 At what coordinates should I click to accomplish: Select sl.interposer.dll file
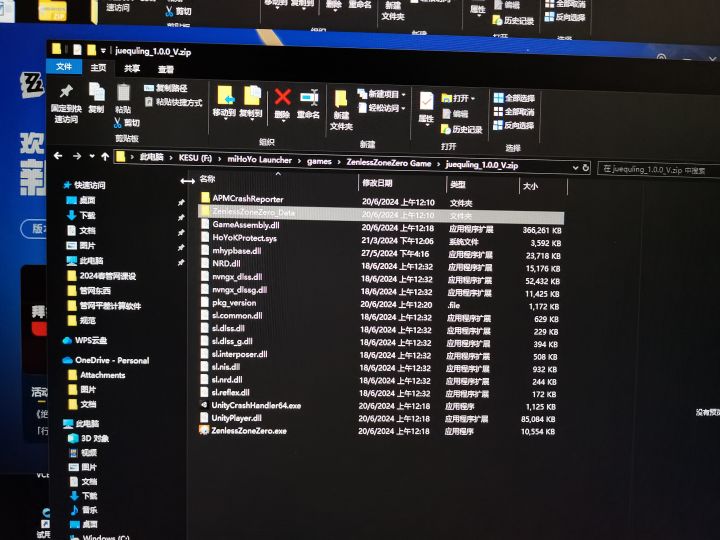(234, 354)
